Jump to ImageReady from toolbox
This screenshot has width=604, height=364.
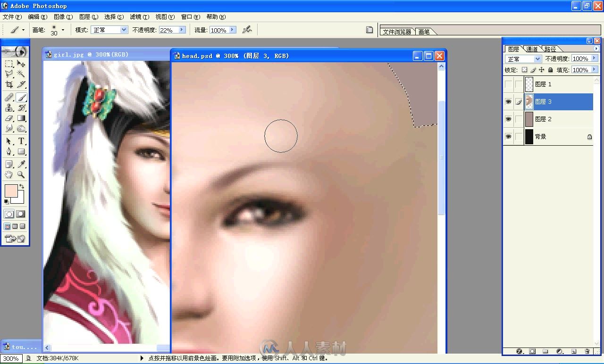point(15,239)
